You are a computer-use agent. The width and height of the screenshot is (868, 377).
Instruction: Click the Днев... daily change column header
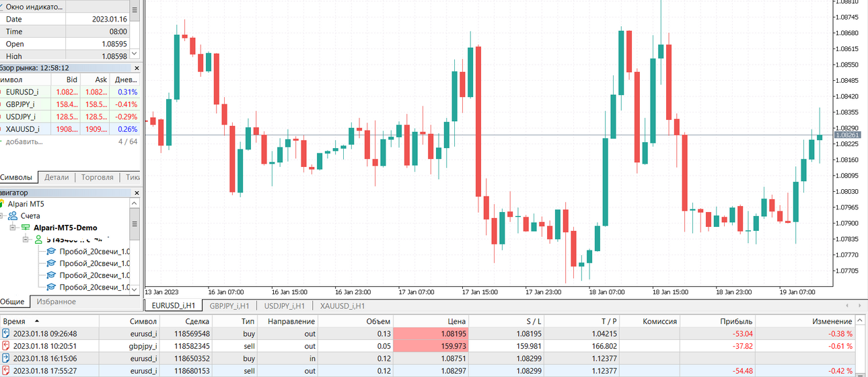(126, 79)
